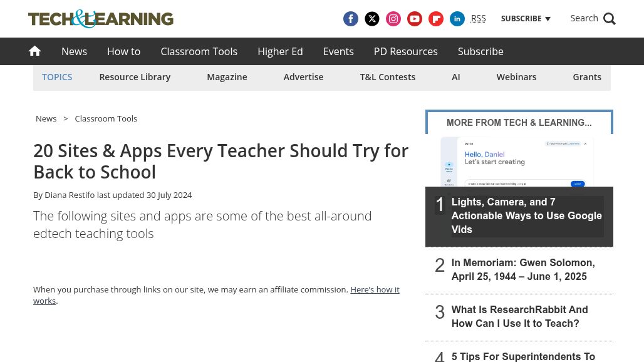Open the LinkedIn social icon
Viewport: 644px width, 362px height.
[457, 19]
